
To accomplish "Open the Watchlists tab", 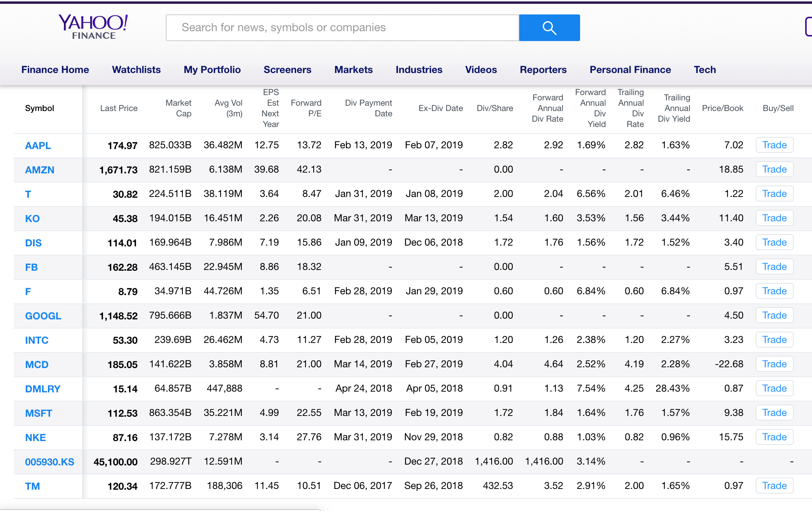I will (x=136, y=70).
